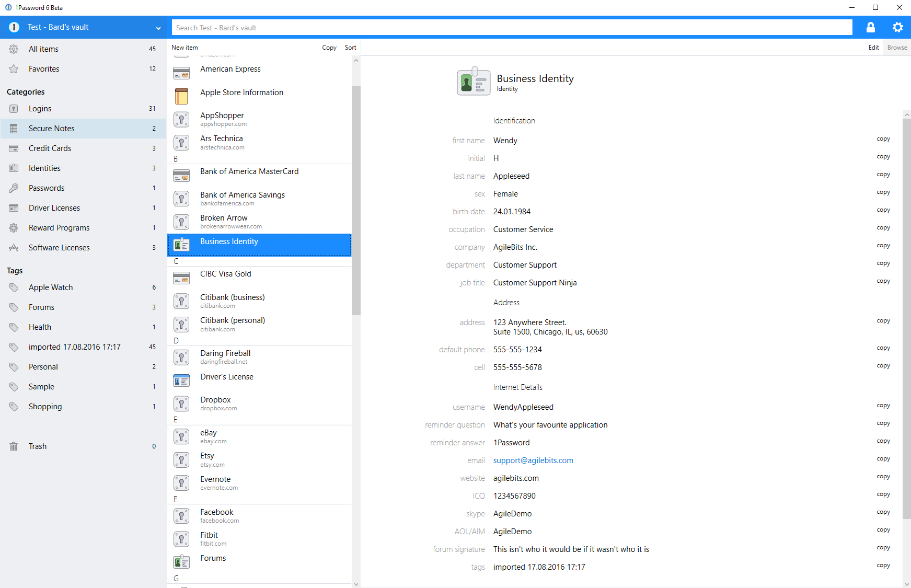Select the Forums identity icon in list
Image resolution: width=911 pixels, height=588 pixels.
(181, 562)
